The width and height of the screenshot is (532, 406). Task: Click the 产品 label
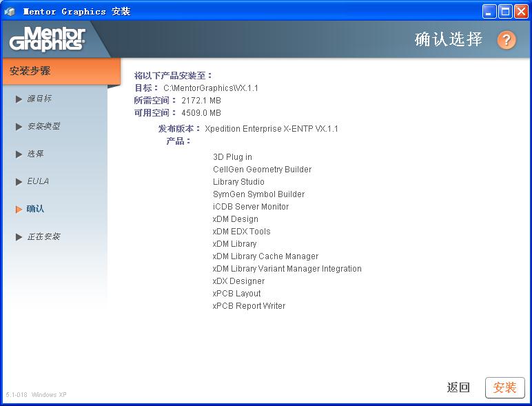coord(178,141)
